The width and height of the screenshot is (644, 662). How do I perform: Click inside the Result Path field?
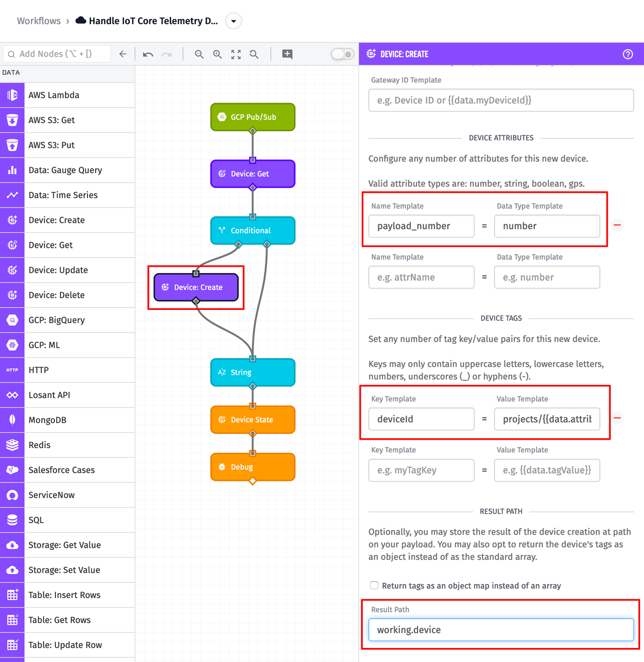[501, 629]
